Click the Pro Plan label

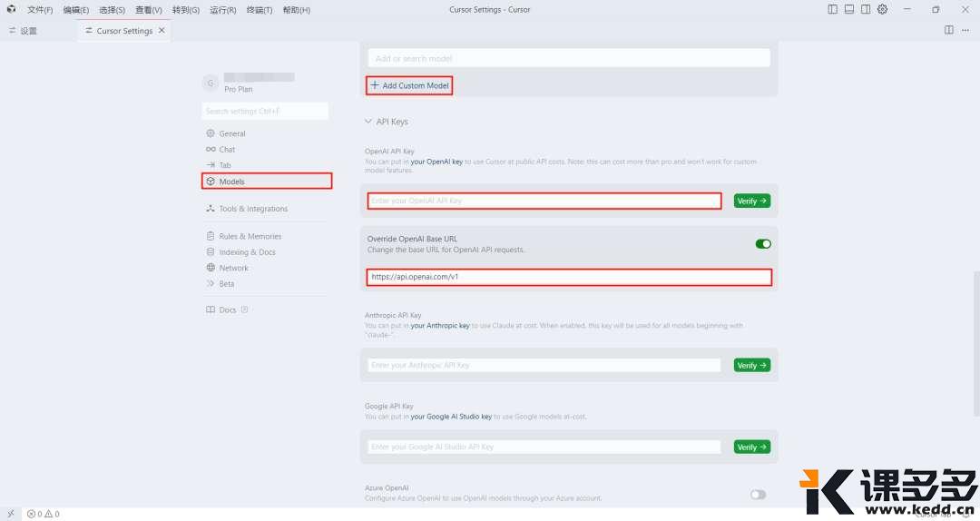click(238, 90)
